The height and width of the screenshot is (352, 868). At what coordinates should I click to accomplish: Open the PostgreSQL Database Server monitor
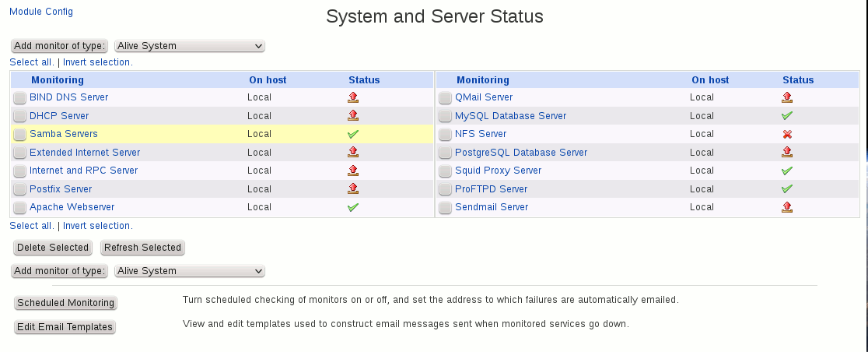(x=521, y=153)
